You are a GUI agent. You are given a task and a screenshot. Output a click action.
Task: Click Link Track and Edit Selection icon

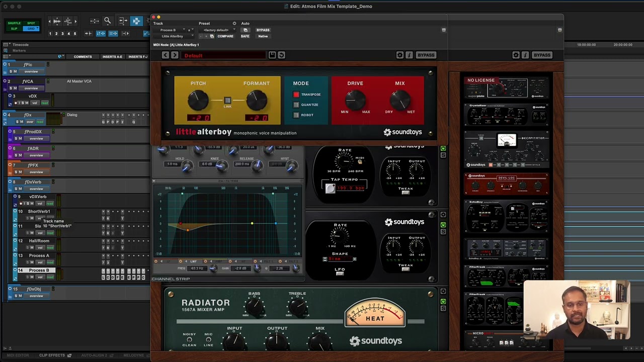[x=113, y=34]
